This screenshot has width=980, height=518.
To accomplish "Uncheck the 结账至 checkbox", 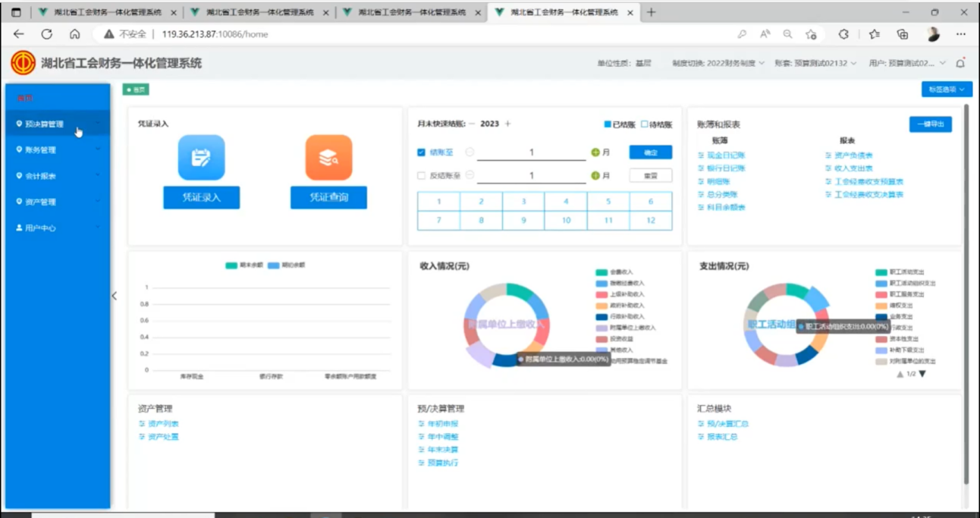I will (422, 152).
